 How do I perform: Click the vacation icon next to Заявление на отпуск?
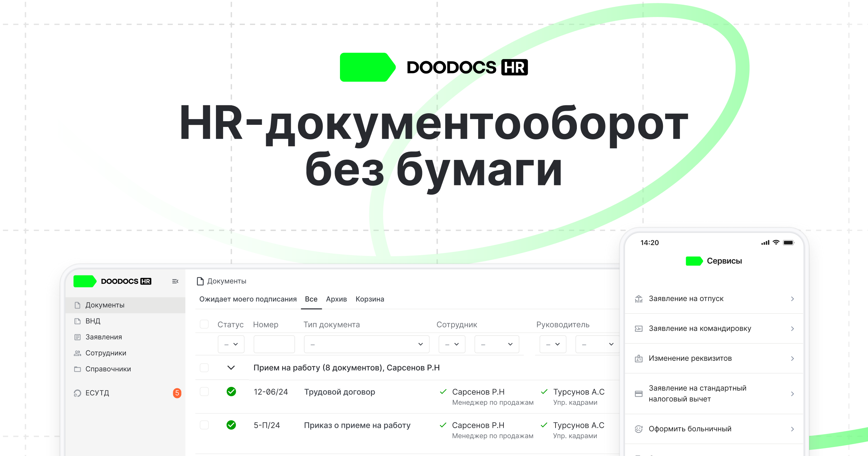639,298
